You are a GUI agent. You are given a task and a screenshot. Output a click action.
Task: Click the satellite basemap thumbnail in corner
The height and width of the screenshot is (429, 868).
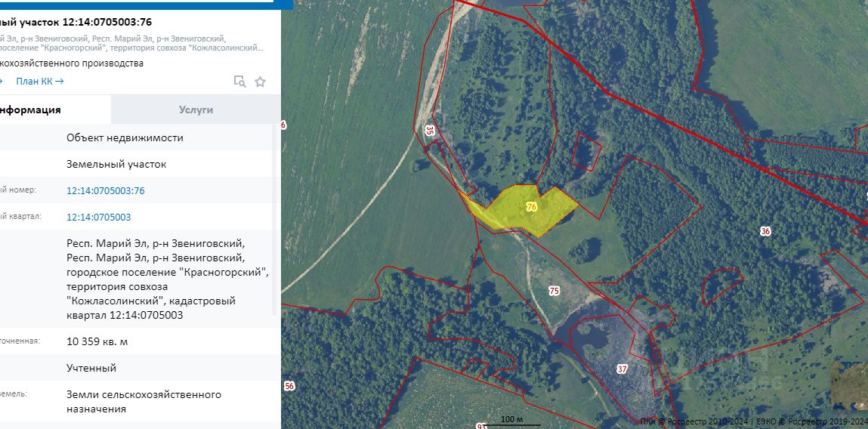coord(850,386)
